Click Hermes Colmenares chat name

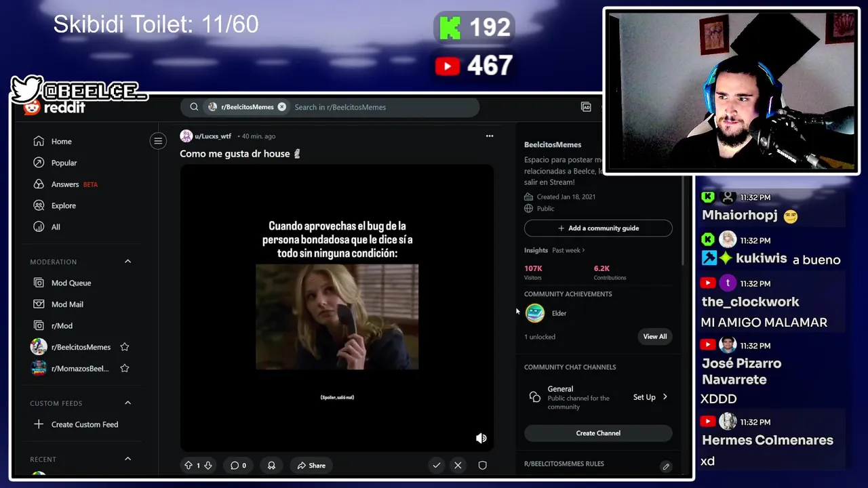coord(768,441)
